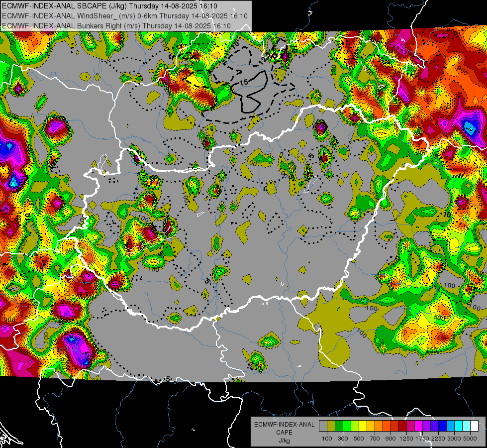Pick the white swatch at legend end
Image resolution: width=487 pixels, height=448 pixels.
coord(475,426)
